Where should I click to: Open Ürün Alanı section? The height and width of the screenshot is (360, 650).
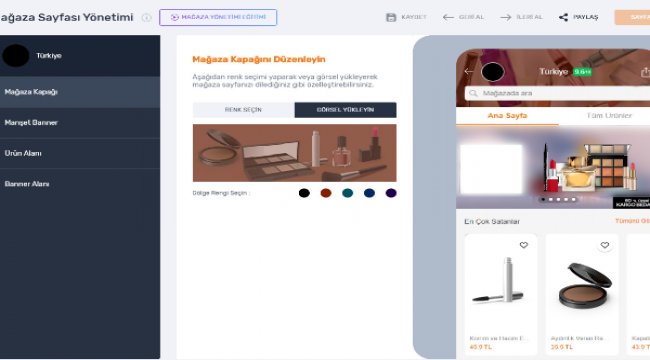80,153
